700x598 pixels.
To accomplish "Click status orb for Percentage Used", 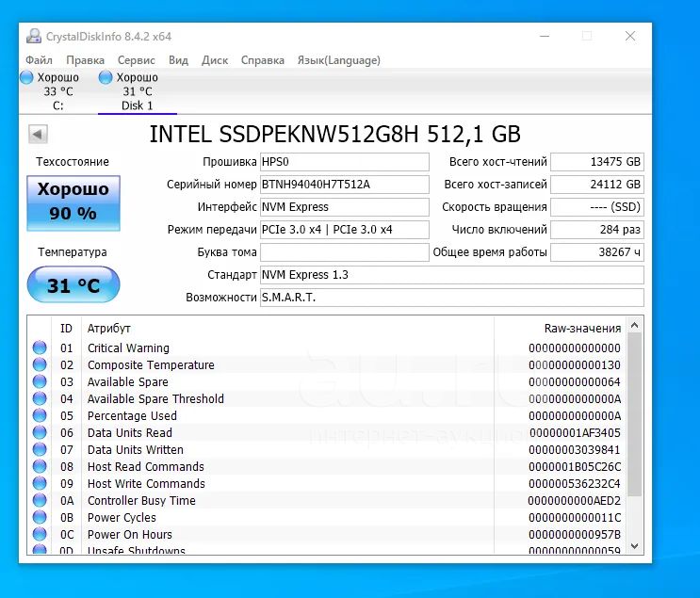I will click(40, 415).
